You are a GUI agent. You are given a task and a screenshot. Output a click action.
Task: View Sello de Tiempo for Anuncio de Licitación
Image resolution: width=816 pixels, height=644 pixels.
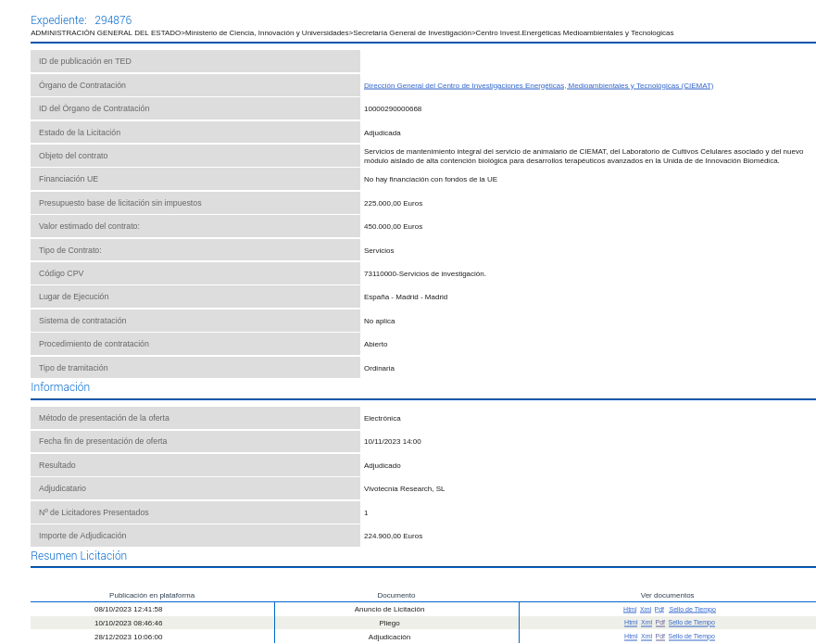[692, 609]
